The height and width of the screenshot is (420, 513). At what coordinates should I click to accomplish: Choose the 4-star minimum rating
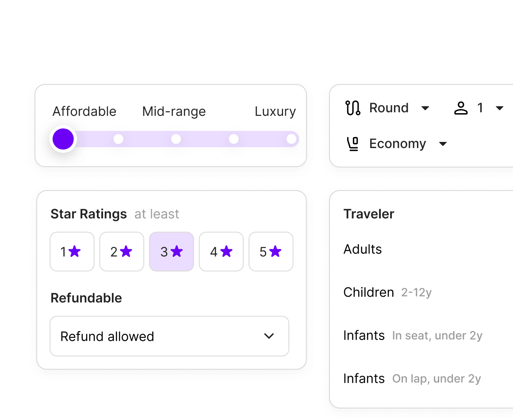pyautogui.click(x=221, y=252)
